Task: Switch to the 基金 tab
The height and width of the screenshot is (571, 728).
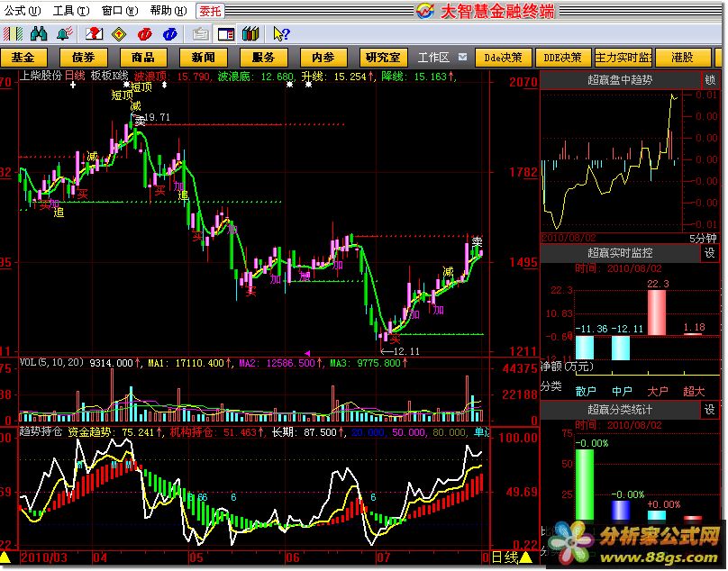Action: [23, 58]
